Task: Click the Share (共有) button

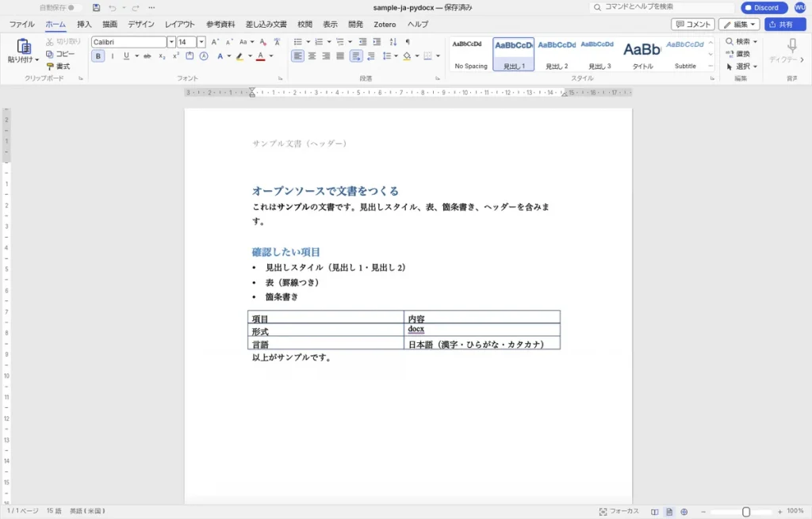Action: [x=785, y=25]
